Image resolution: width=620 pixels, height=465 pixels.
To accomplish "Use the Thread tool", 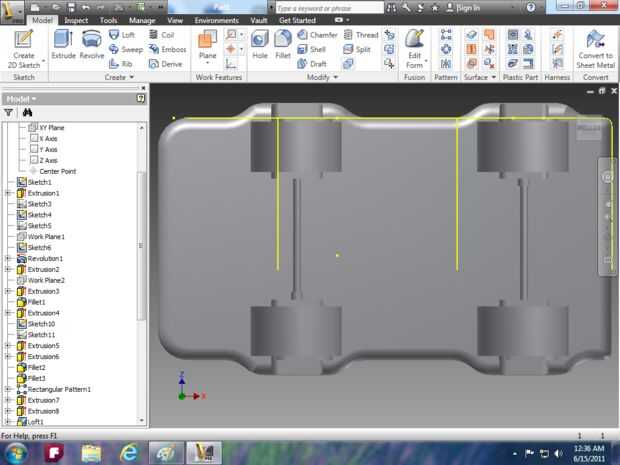I will point(361,35).
